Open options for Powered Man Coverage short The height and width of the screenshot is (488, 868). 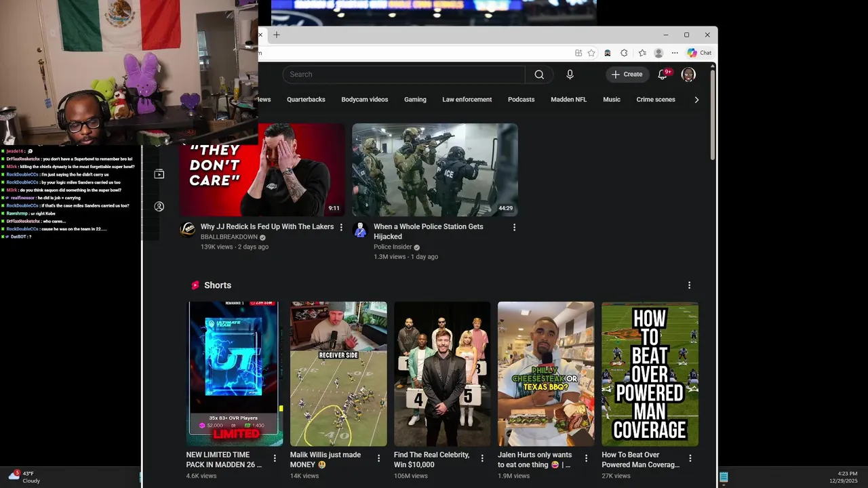(x=690, y=459)
